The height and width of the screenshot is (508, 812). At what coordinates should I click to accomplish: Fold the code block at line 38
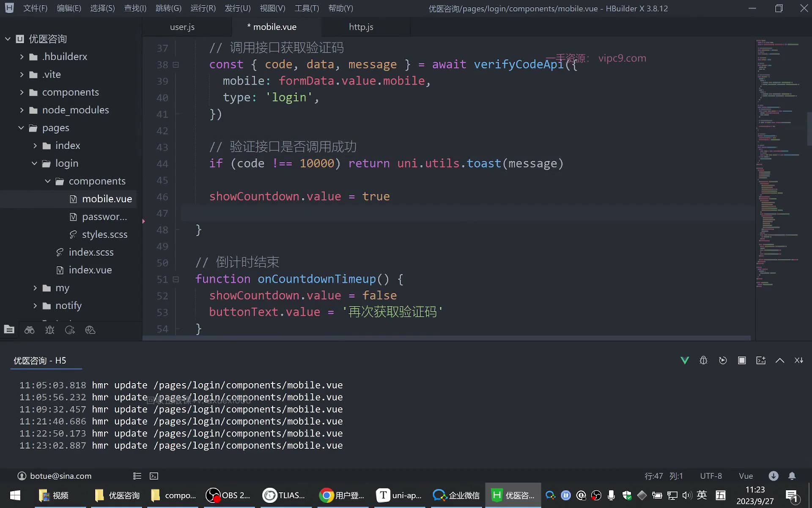[x=176, y=65]
